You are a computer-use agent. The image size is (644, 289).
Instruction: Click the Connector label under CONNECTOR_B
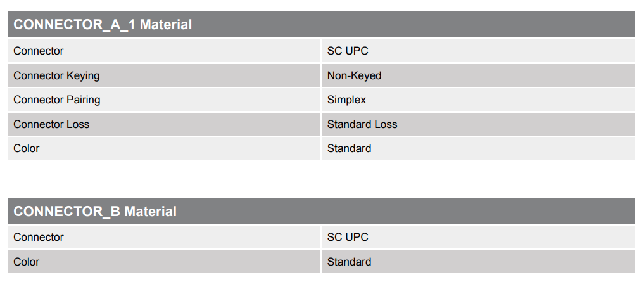pos(39,237)
